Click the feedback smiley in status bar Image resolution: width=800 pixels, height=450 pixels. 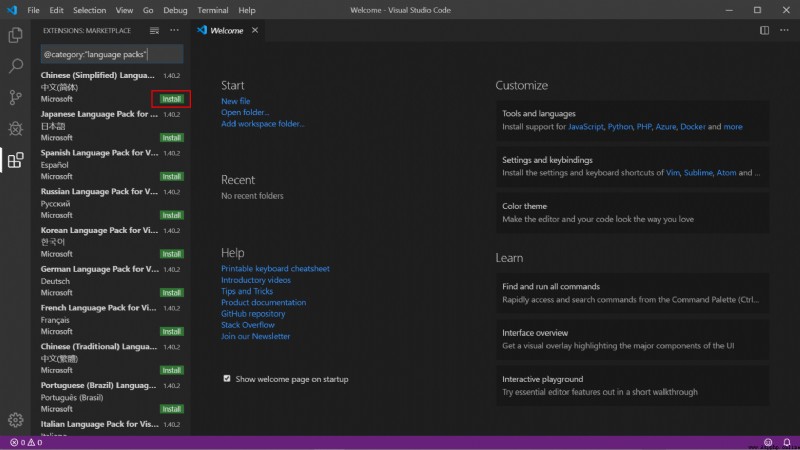(x=768, y=442)
